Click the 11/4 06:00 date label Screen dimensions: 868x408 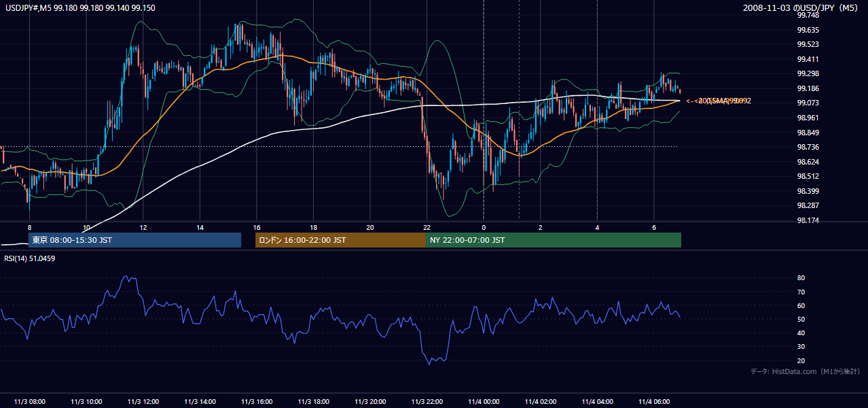[653, 401]
